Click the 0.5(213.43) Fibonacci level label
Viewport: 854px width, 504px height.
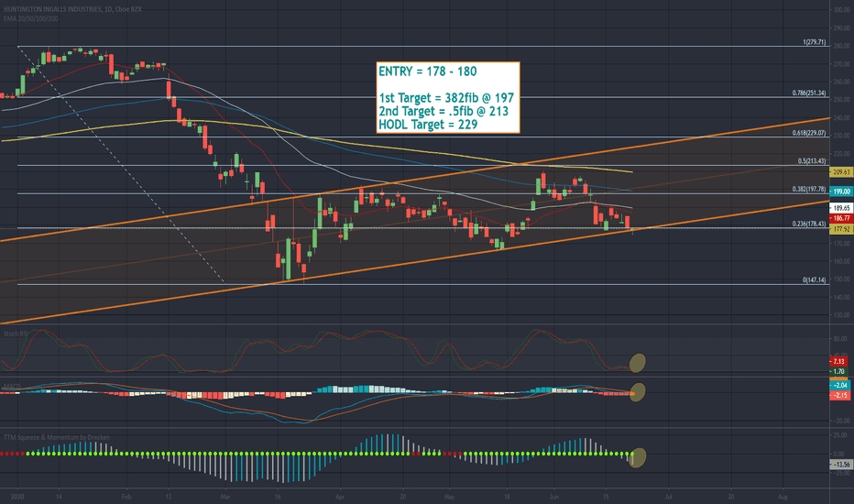pos(812,161)
